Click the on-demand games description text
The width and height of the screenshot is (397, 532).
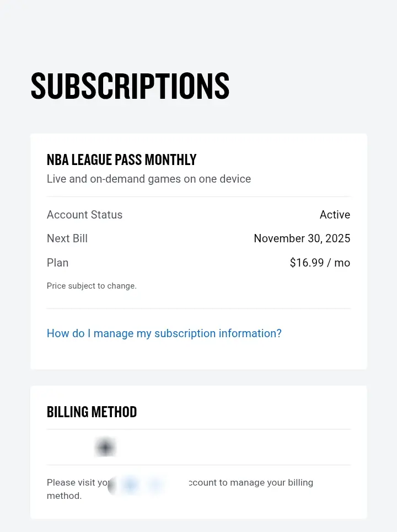[x=149, y=179]
